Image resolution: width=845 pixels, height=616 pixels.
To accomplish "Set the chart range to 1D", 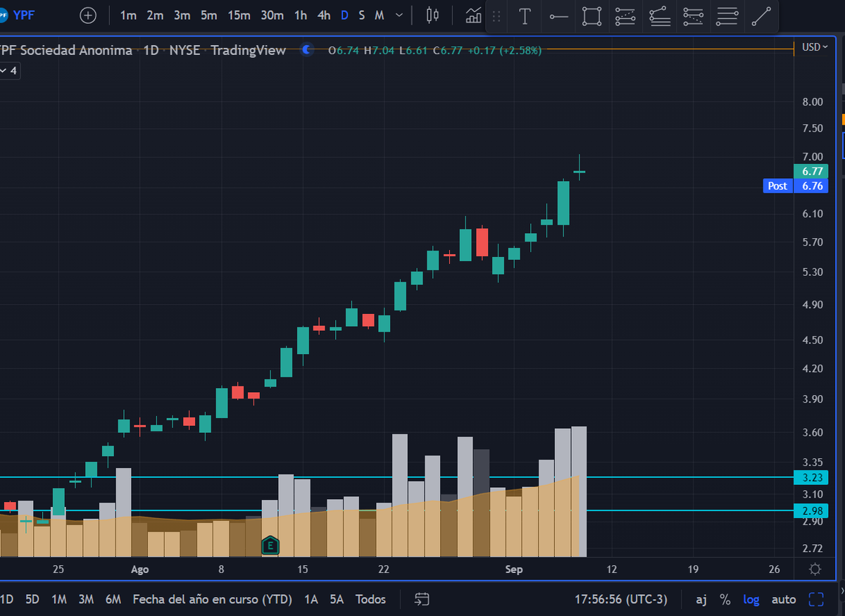I will pyautogui.click(x=6, y=599).
